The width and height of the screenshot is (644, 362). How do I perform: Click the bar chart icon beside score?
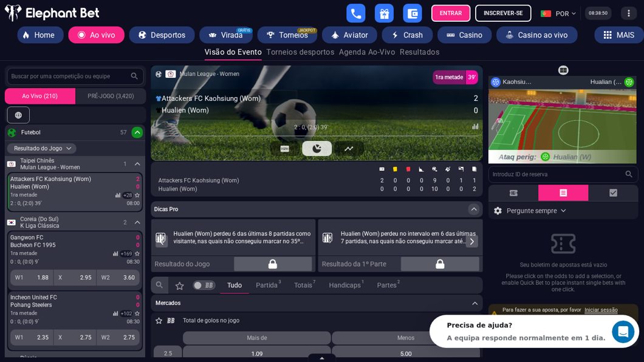pyautogui.click(x=475, y=127)
